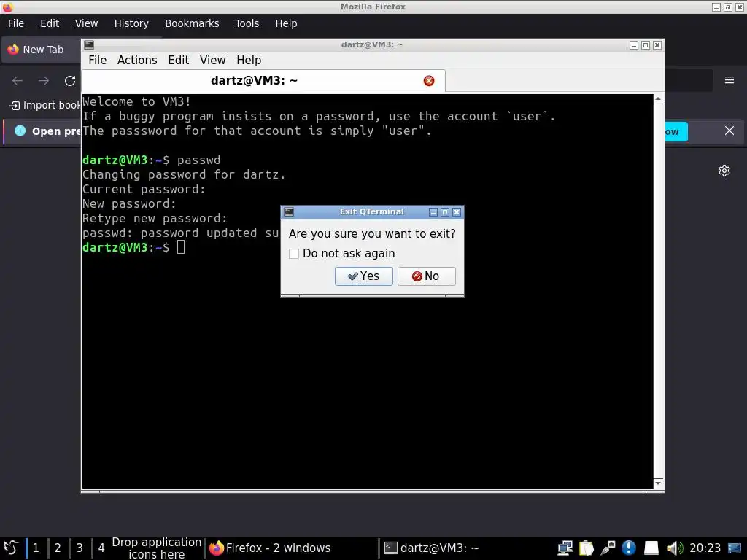Image resolution: width=747 pixels, height=560 pixels.
Task: Click the info icon in Firefox notification bar
Action: tap(20, 131)
